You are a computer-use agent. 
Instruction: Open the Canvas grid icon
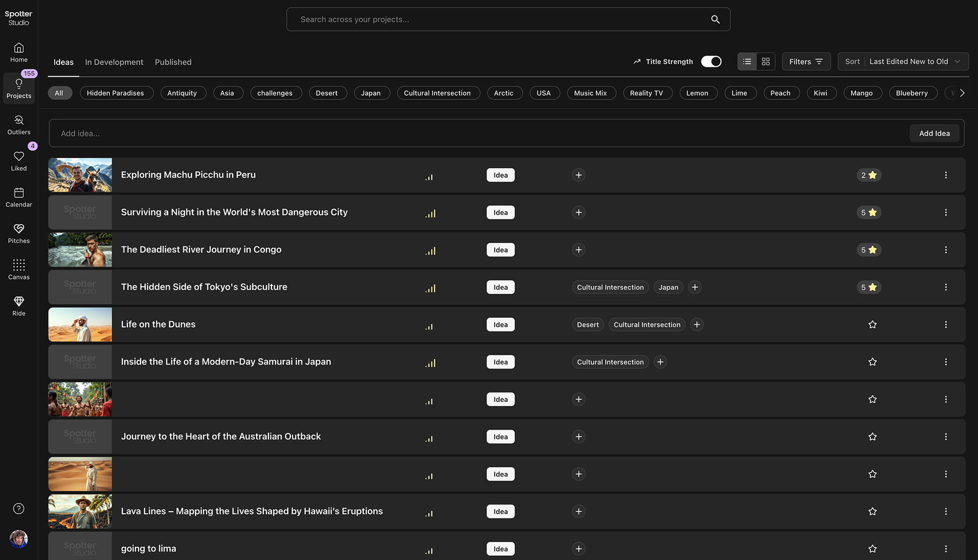click(x=19, y=269)
